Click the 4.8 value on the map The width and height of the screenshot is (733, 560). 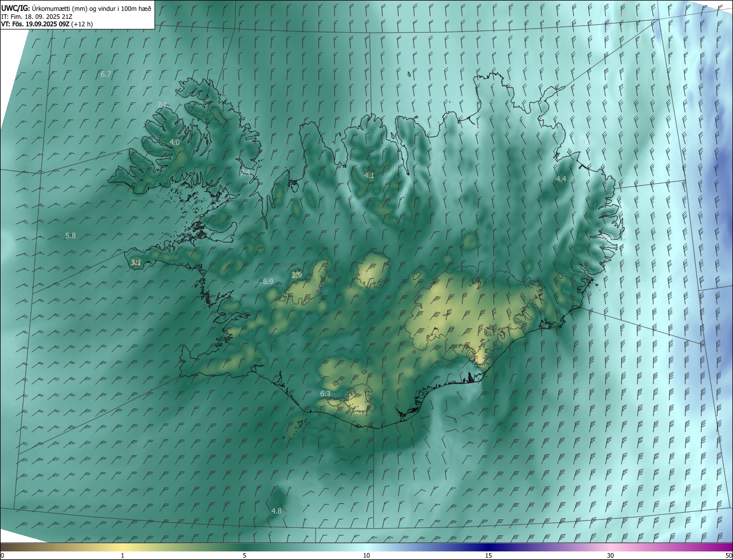pyautogui.click(x=277, y=511)
